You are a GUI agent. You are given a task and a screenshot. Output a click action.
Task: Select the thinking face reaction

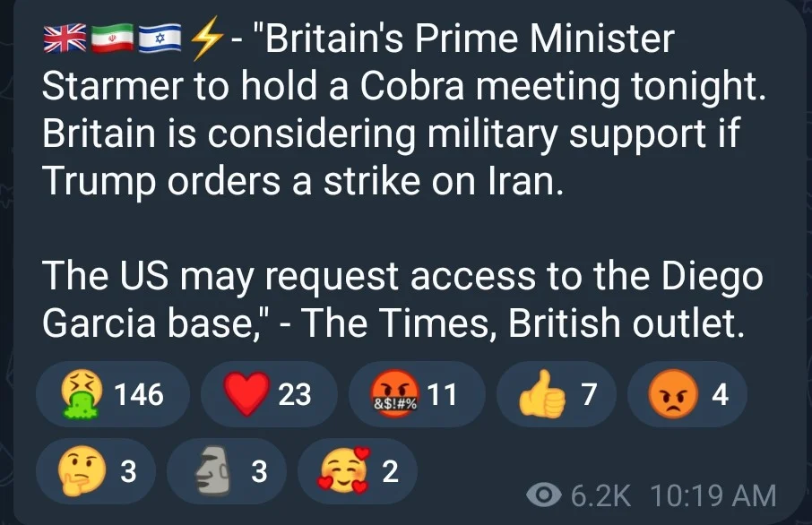point(96,471)
